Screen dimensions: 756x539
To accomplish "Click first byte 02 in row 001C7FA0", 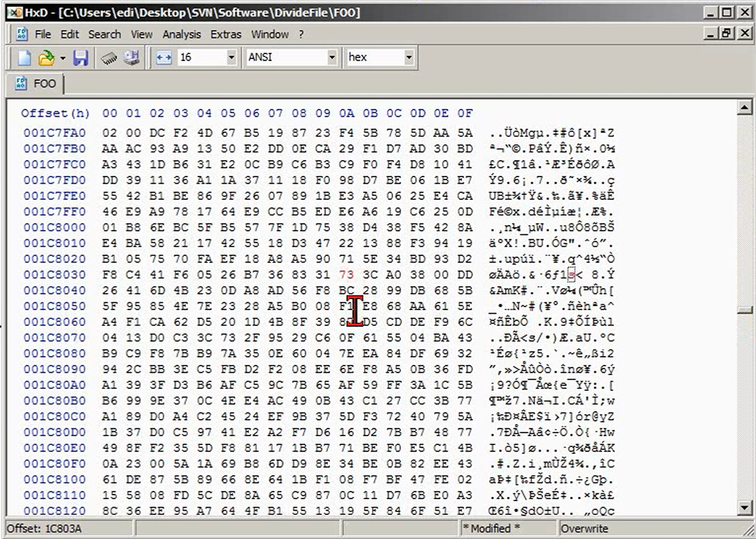I will (x=110, y=133).
